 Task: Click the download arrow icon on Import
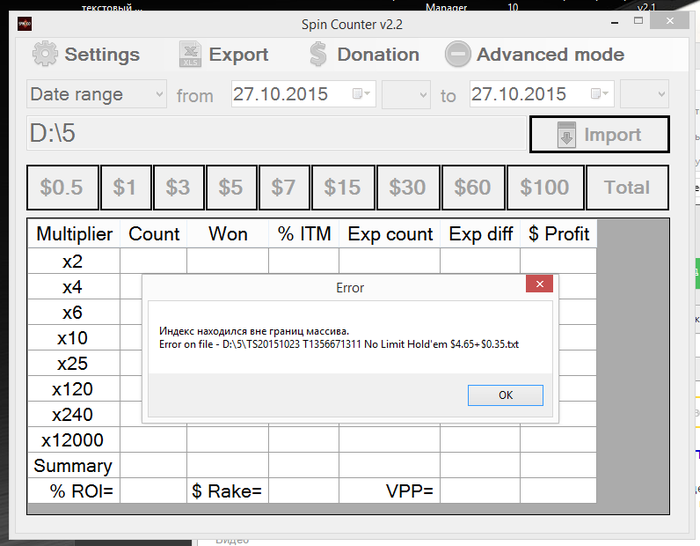566,135
